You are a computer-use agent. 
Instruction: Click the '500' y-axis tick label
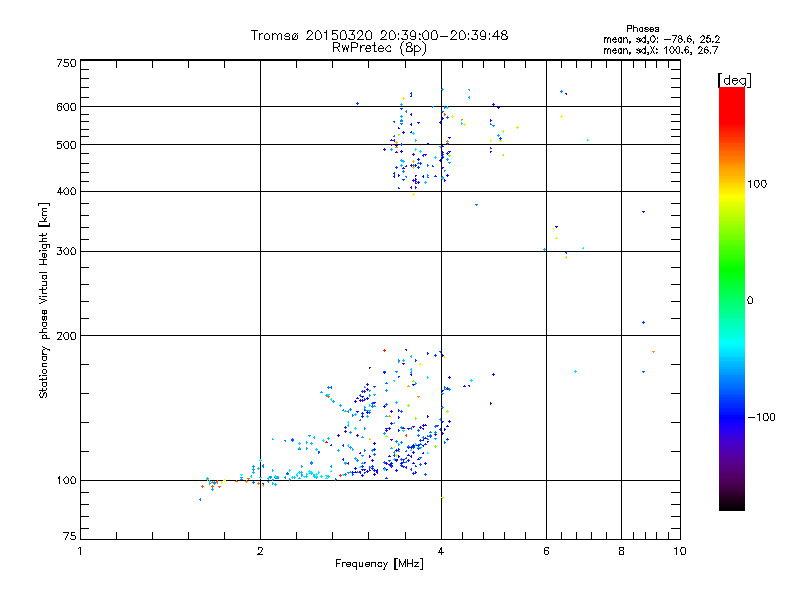point(66,145)
